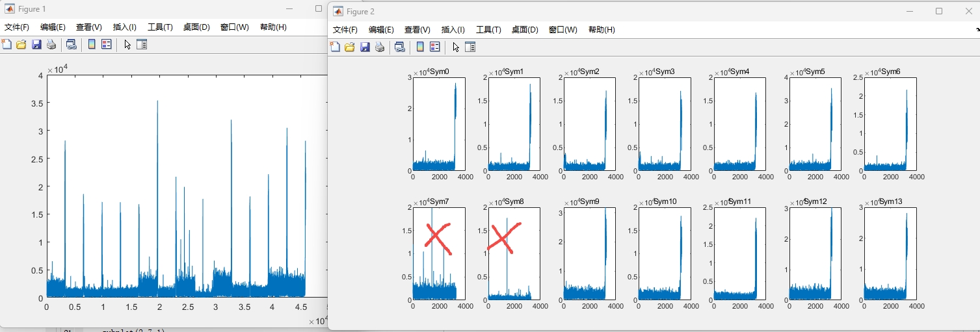Toggle Insert Legend in Figure 1 toolbar
Viewport: 980px width, 332px height.
point(107,44)
